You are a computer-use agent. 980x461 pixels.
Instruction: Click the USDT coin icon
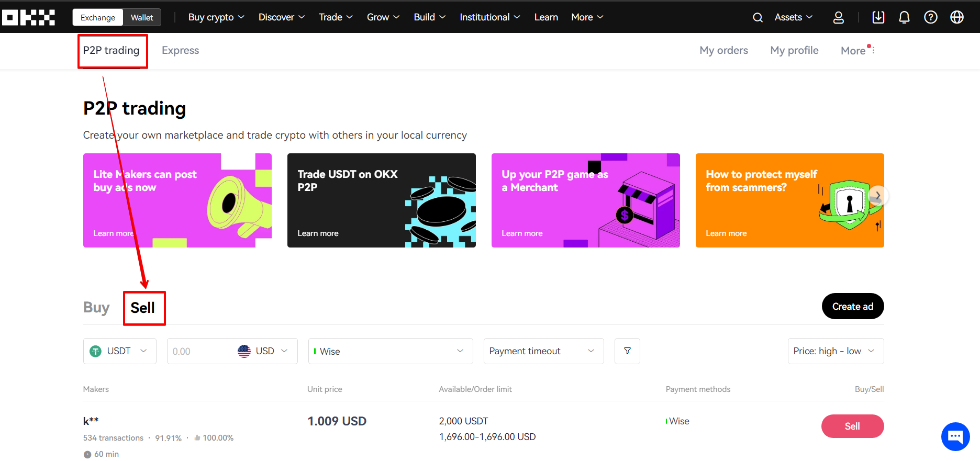(x=95, y=351)
